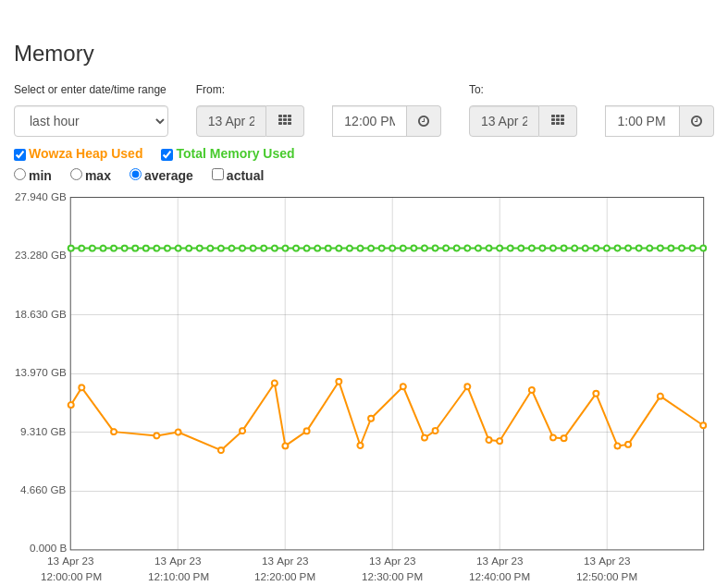
Task: Click the '12:40:00 PM' x-axis label
Action: 500,577
